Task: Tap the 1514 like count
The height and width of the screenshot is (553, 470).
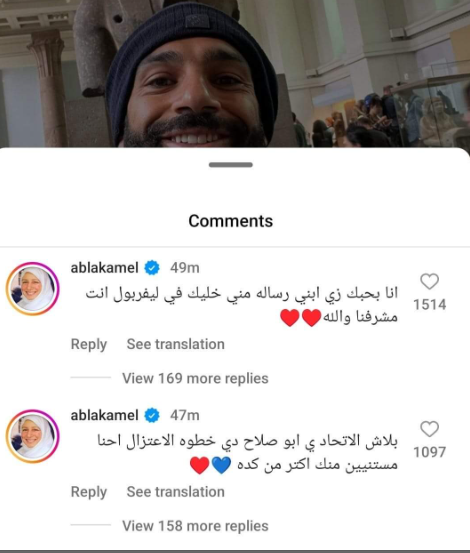Action: 429,305
